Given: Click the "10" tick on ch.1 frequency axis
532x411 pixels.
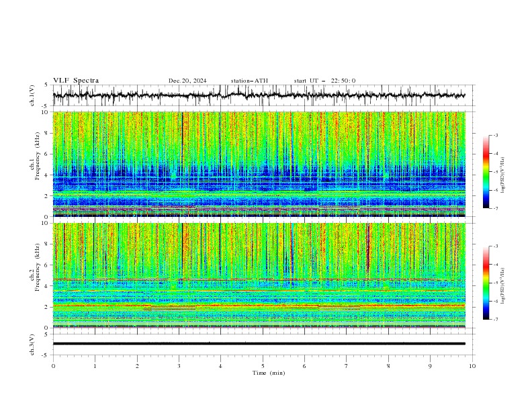Looking at the screenshot, I should point(46,112).
